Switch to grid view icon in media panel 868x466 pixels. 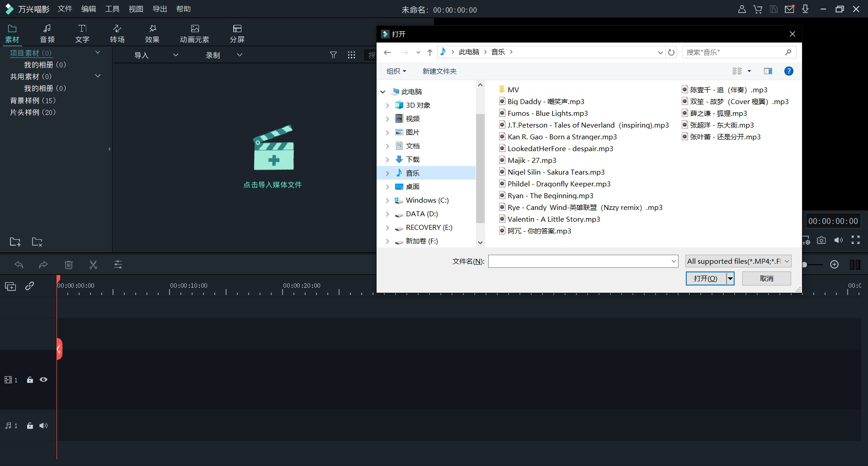tap(351, 55)
